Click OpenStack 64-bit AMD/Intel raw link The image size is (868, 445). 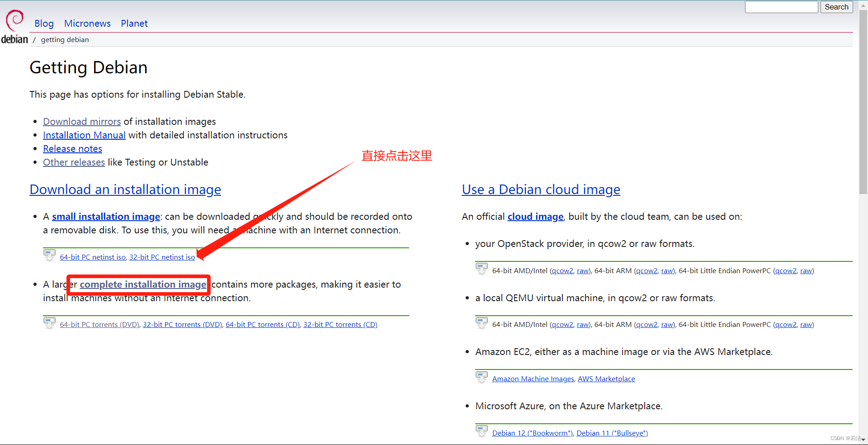tap(583, 271)
